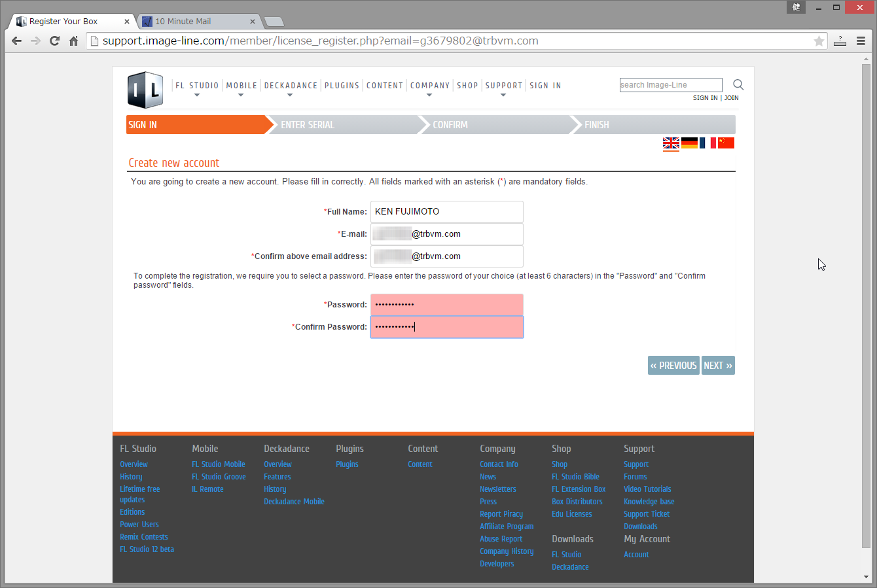Open Account link under My Account
877x588 pixels.
tap(636, 555)
